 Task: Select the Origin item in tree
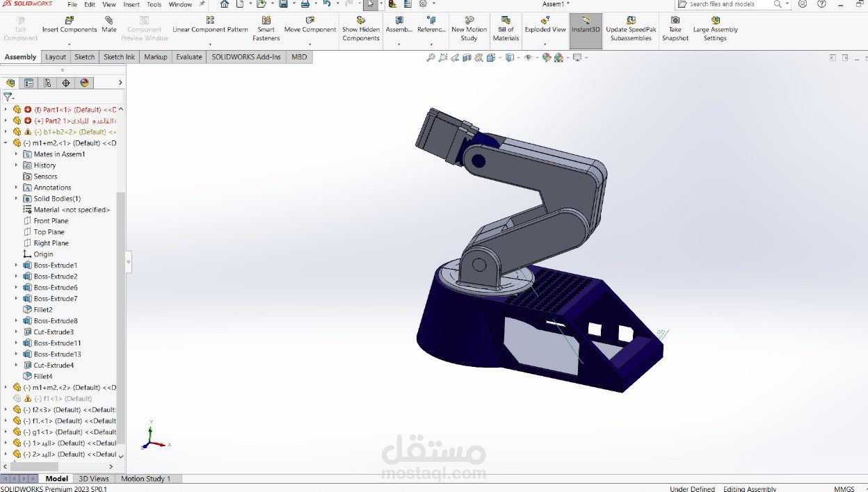43,254
